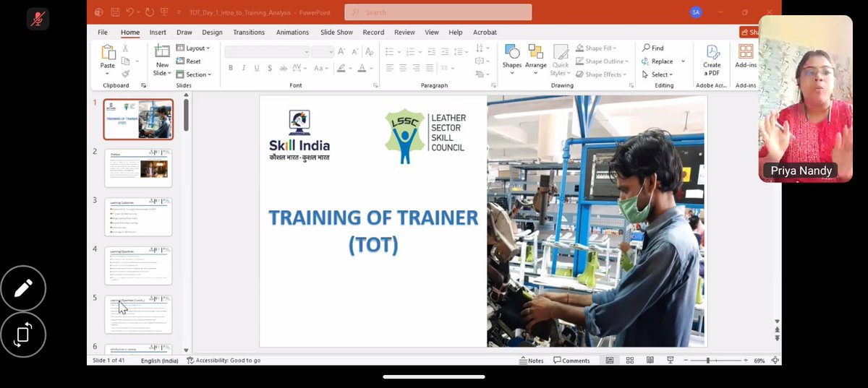Click the SA account avatar
The height and width of the screenshot is (388, 868).
click(x=696, y=12)
